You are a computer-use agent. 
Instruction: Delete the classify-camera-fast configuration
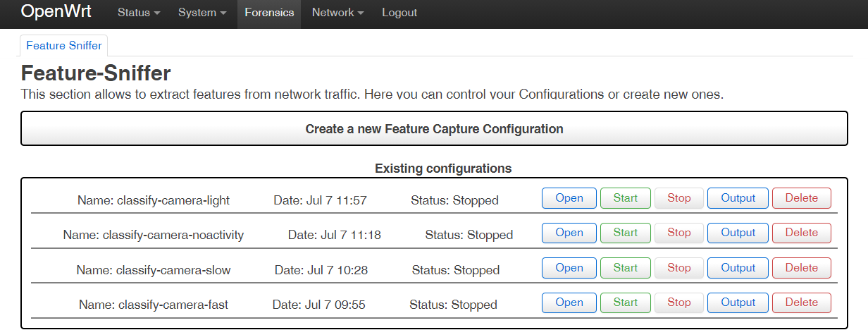coord(802,302)
